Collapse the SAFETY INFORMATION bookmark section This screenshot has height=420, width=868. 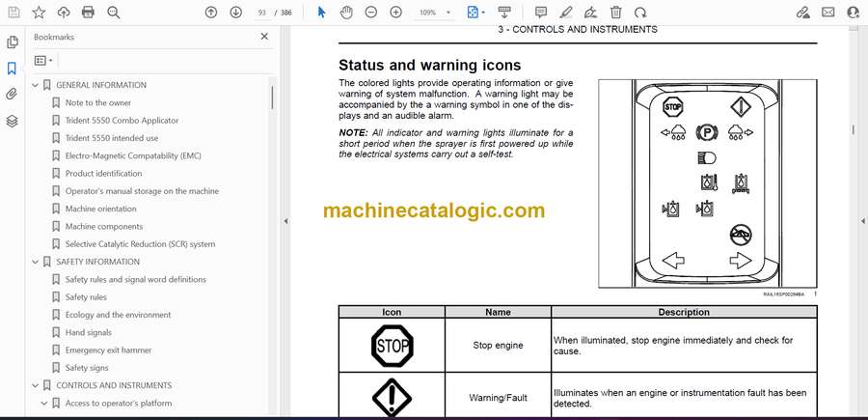(36, 262)
